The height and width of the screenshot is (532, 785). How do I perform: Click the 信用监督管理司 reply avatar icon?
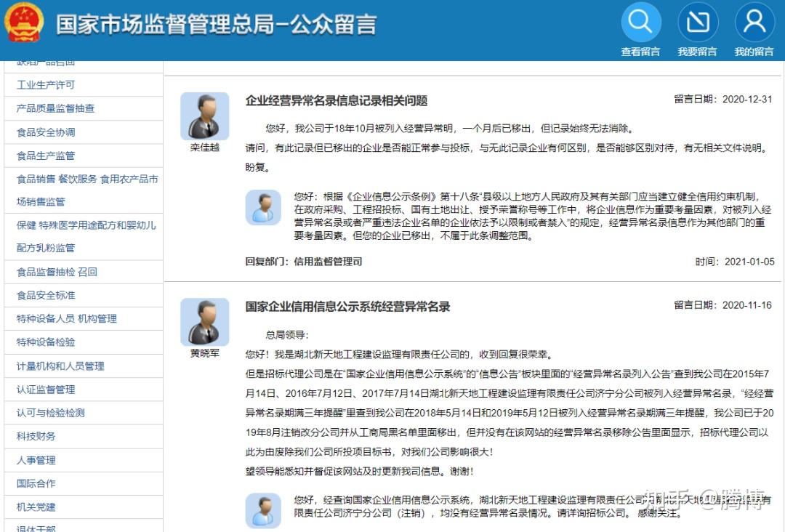pyautogui.click(x=263, y=207)
